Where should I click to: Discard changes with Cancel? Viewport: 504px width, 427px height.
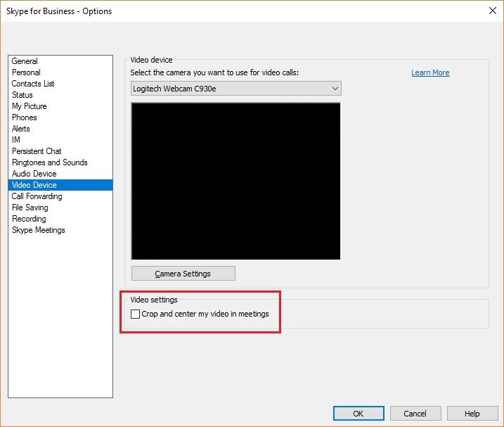[x=415, y=414]
